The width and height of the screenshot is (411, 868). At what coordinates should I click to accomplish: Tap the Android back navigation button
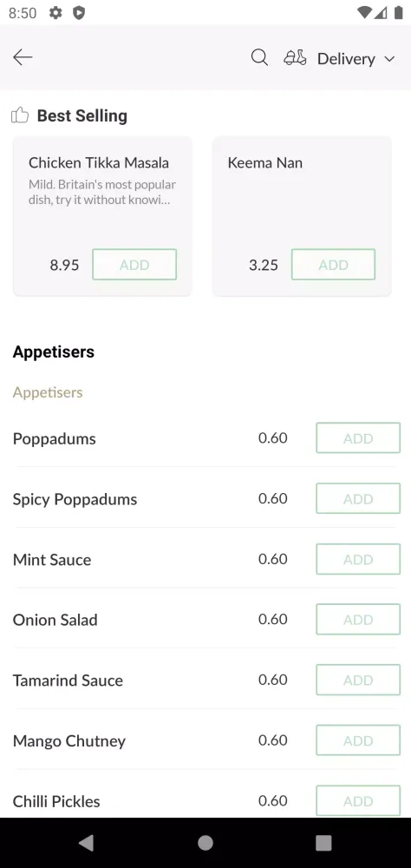[x=86, y=843]
